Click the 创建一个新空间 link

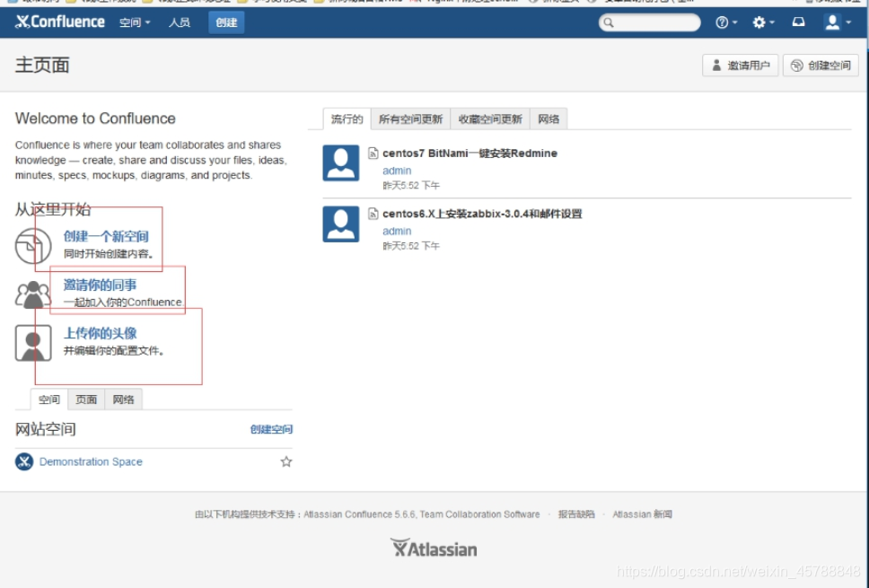(x=106, y=237)
